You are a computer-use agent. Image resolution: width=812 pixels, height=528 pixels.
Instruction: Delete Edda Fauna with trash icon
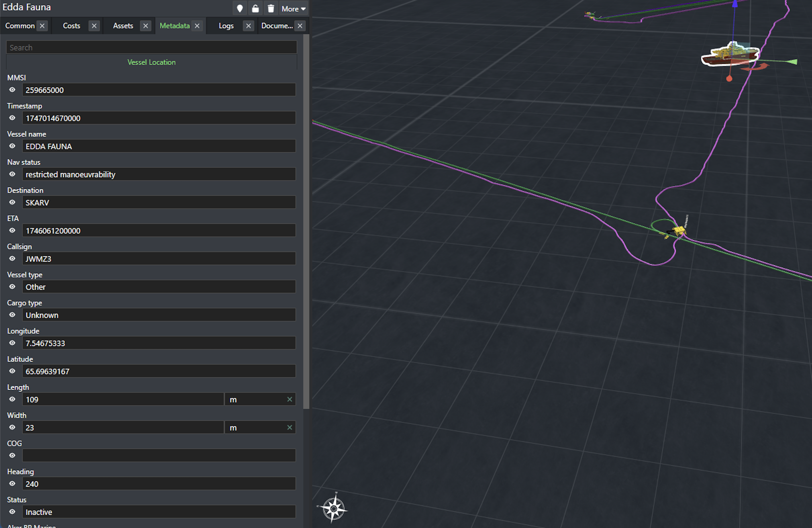(271, 8)
